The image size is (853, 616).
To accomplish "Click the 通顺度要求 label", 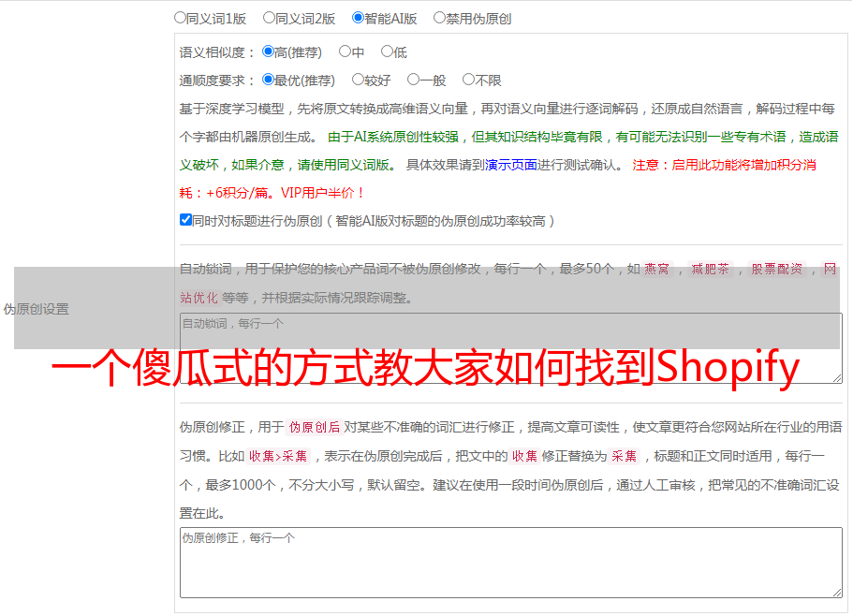I will (216, 81).
